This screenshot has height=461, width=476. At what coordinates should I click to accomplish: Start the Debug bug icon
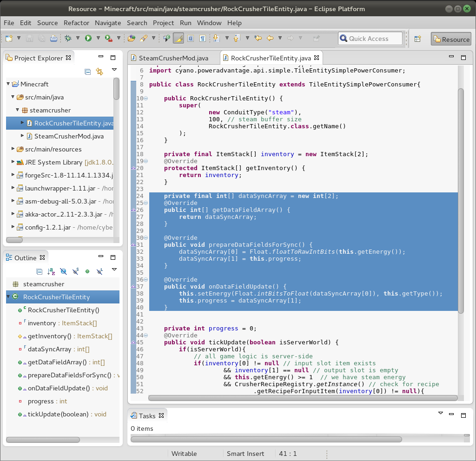coord(68,38)
